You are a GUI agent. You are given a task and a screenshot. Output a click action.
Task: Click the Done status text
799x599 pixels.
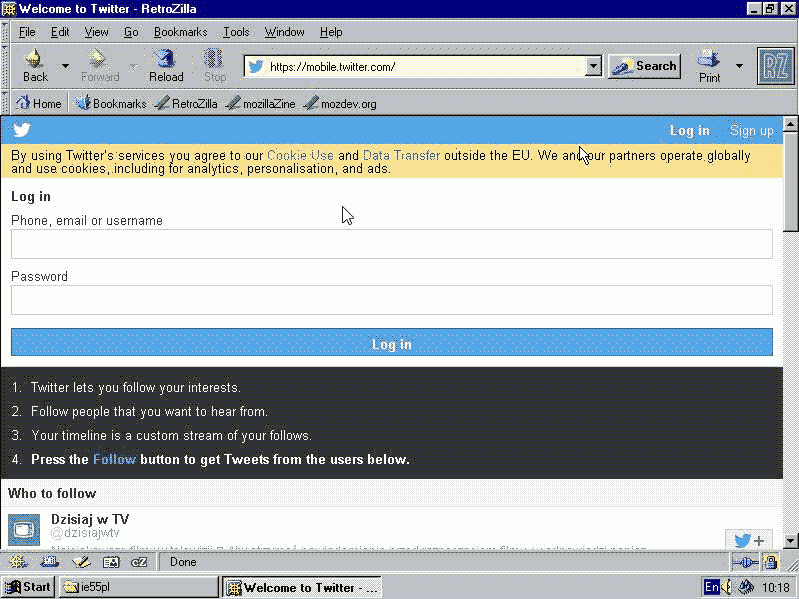coord(183,562)
